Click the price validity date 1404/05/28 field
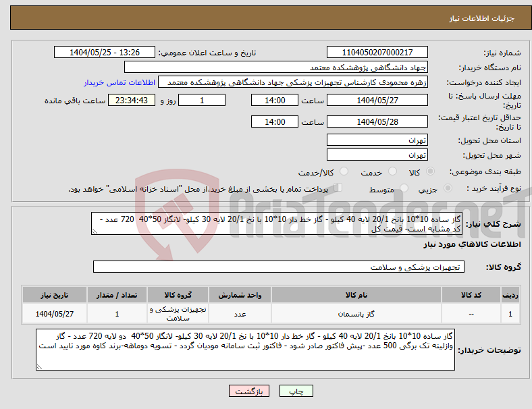This screenshot has height=409, width=532. (377, 121)
